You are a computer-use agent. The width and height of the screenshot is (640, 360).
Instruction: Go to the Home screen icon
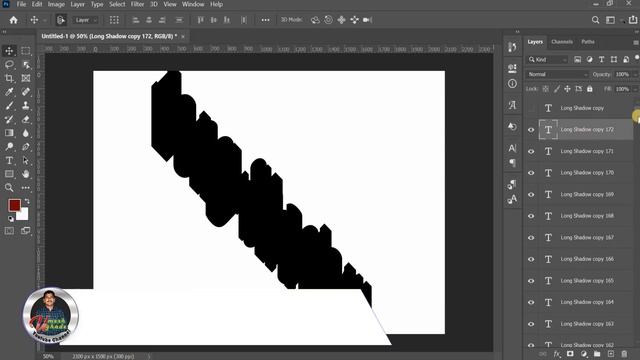[x=13, y=20]
